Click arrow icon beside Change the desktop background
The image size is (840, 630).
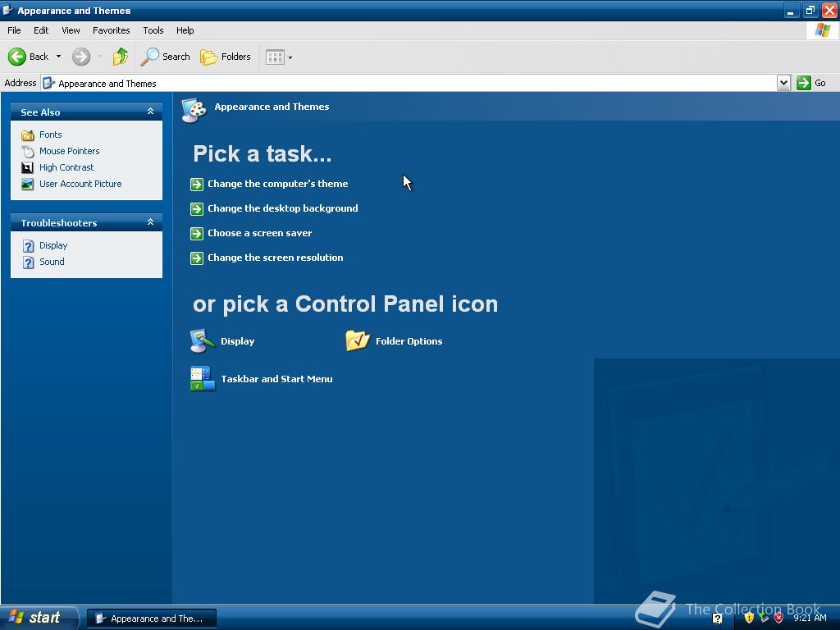point(197,209)
